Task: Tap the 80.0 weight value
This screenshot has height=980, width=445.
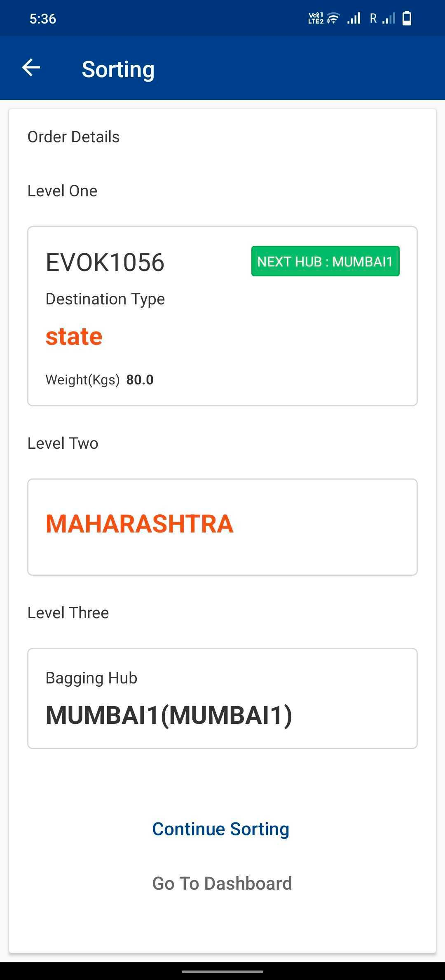Action: [140, 380]
